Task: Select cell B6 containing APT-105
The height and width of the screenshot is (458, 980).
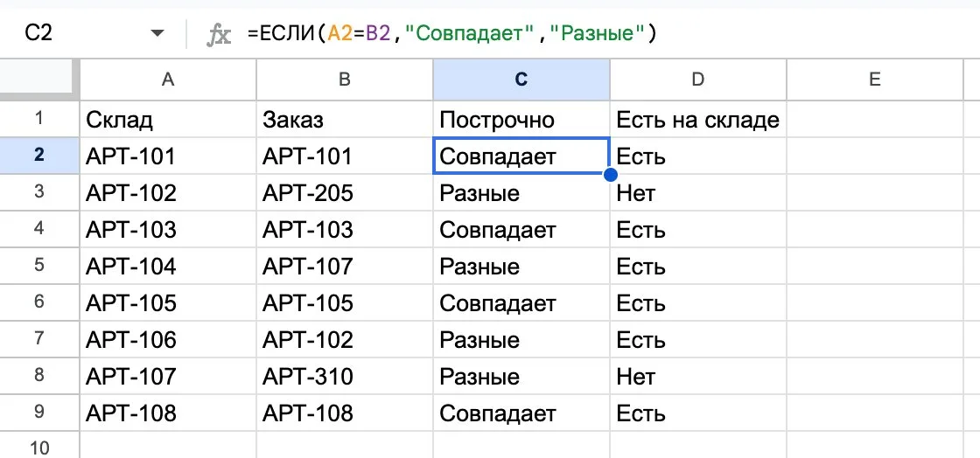Action: click(x=345, y=302)
